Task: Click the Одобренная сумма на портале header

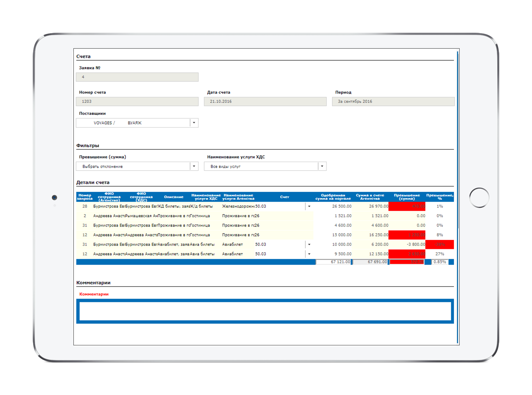Action: coord(333,197)
